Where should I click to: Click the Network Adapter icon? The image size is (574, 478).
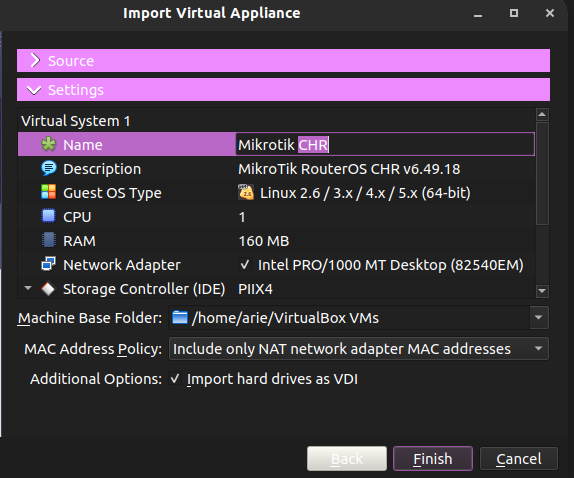tap(49, 264)
